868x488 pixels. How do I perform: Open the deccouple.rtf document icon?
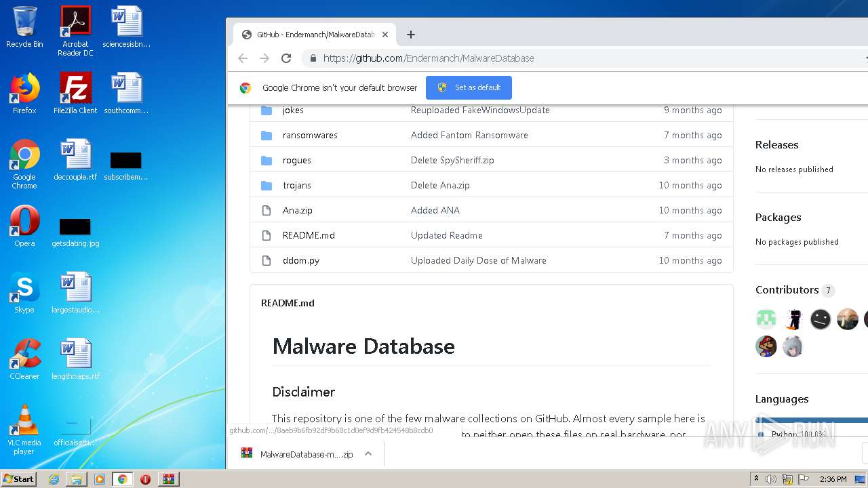tap(75, 160)
